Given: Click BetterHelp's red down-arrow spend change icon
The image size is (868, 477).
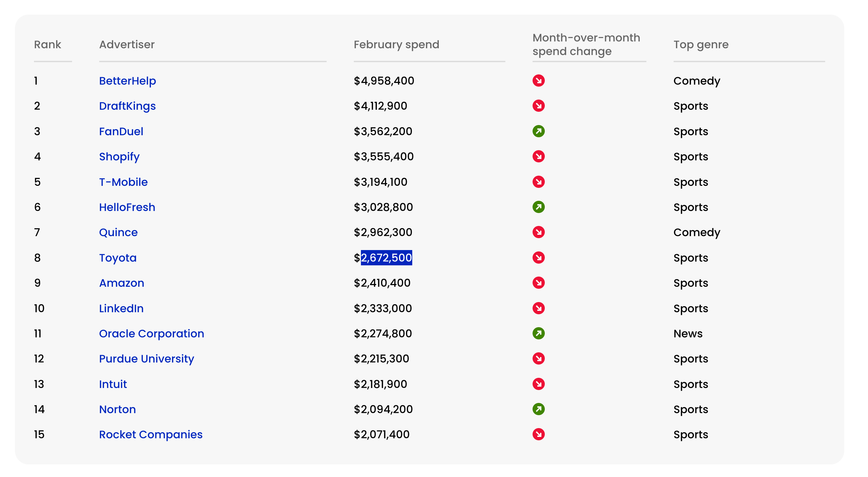Looking at the screenshot, I should click(x=538, y=81).
